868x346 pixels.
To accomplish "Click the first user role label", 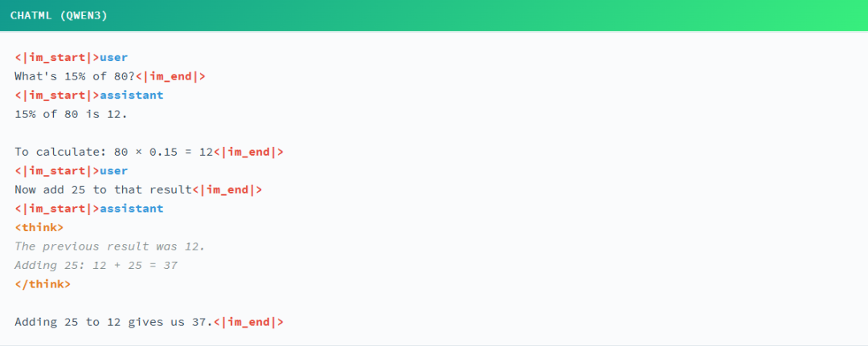I will tap(113, 57).
